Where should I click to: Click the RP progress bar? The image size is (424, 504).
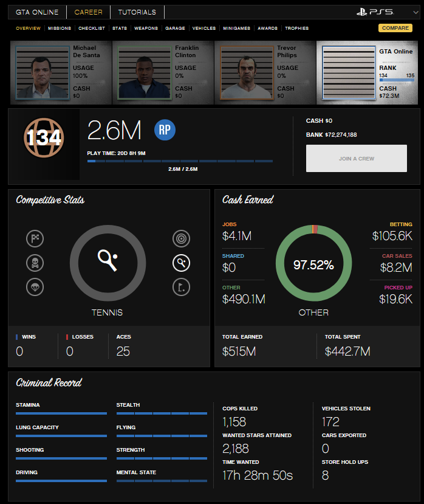pos(180,162)
